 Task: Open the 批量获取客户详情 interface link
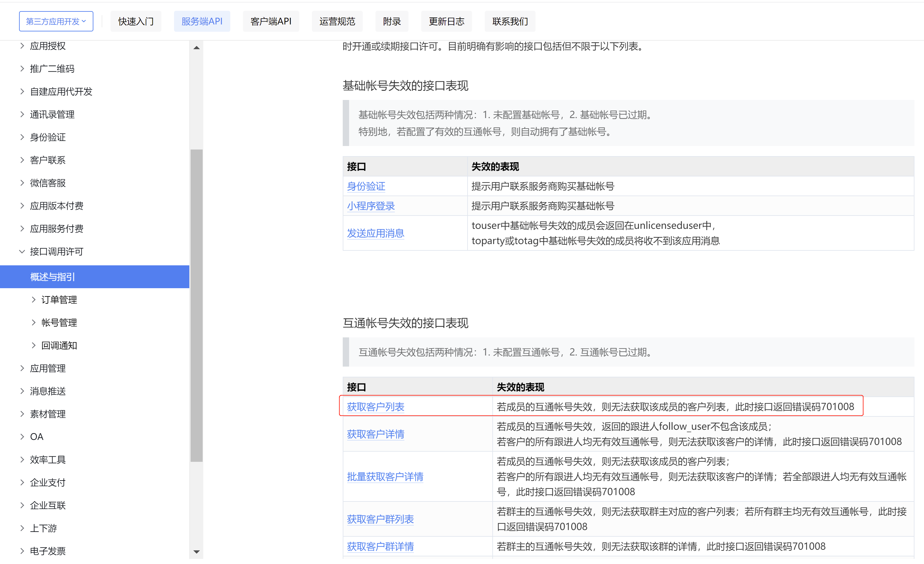(x=385, y=477)
